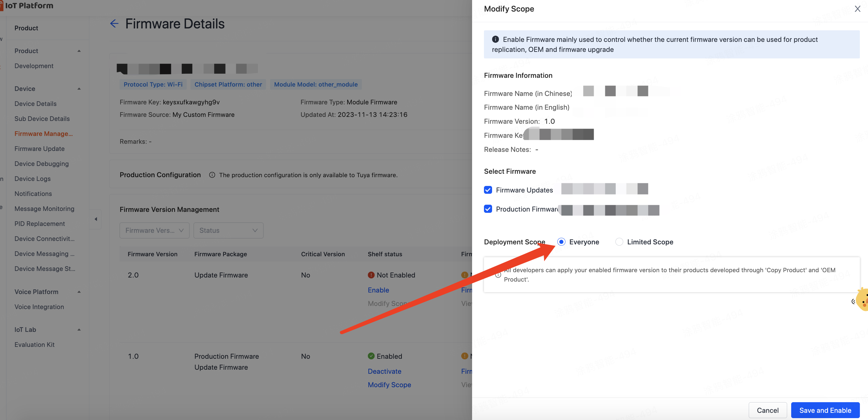Viewport: 868px width, 420px height.
Task: Open Device Logs in the sidebar
Action: tap(32, 179)
